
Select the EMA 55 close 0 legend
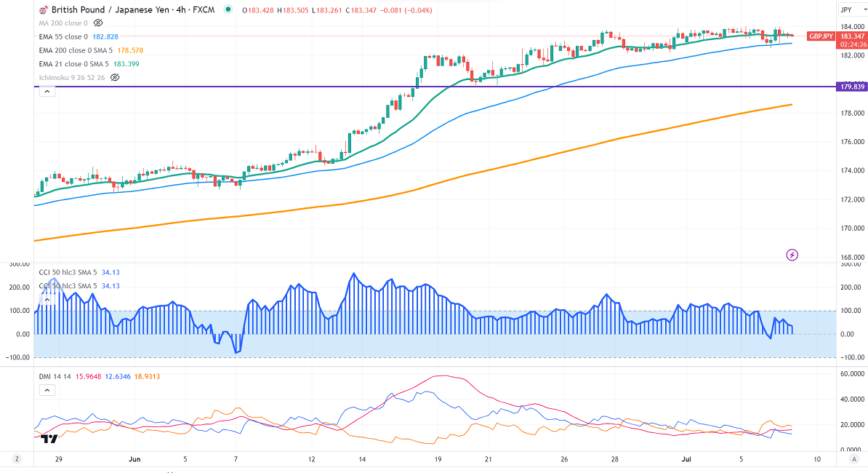(x=63, y=36)
